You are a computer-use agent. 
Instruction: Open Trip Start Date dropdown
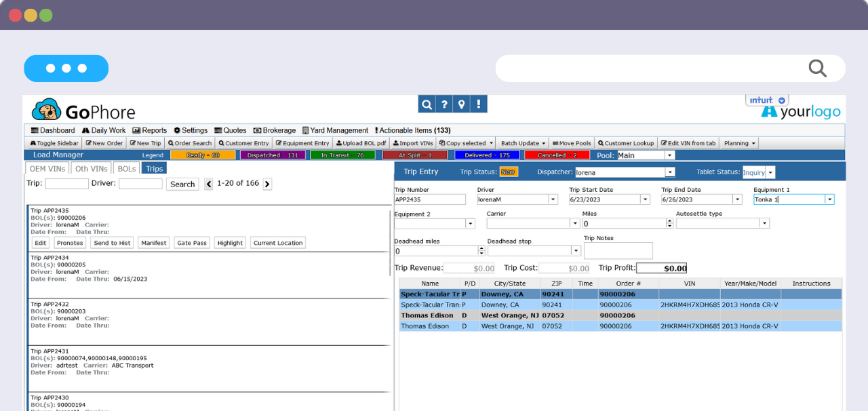click(x=645, y=199)
